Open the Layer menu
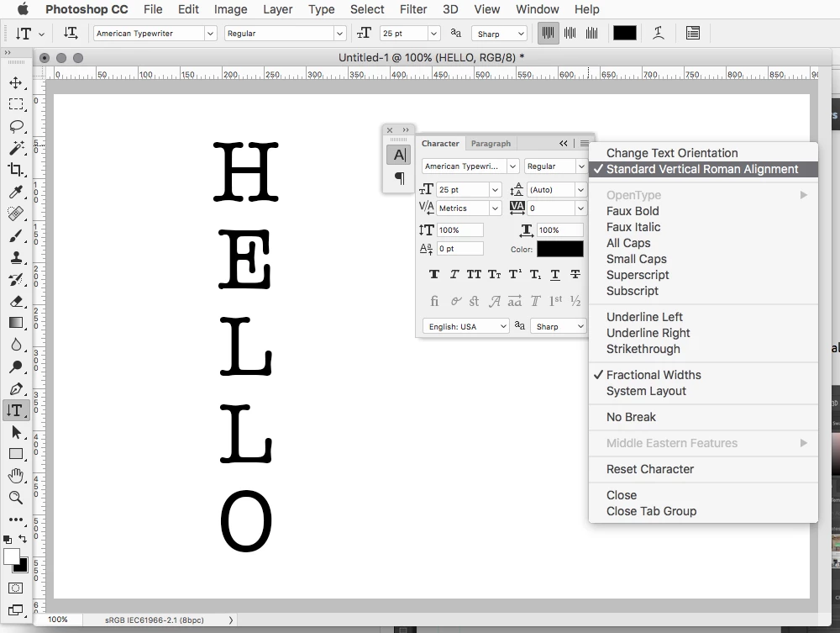Viewport: 840px width, 633px height. pyautogui.click(x=277, y=9)
